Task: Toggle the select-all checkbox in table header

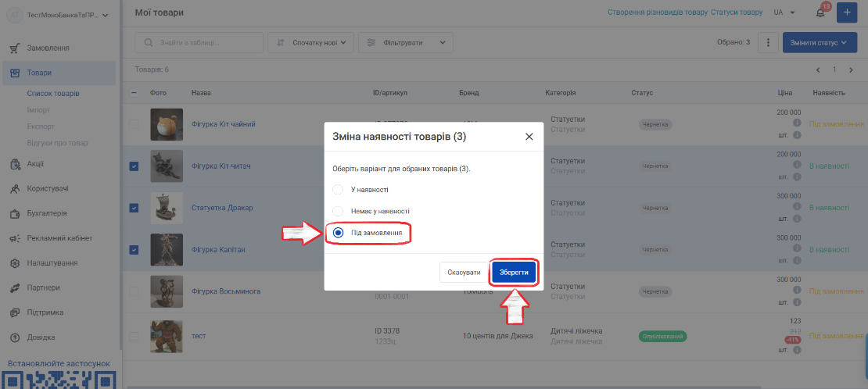Action: [134, 92]
